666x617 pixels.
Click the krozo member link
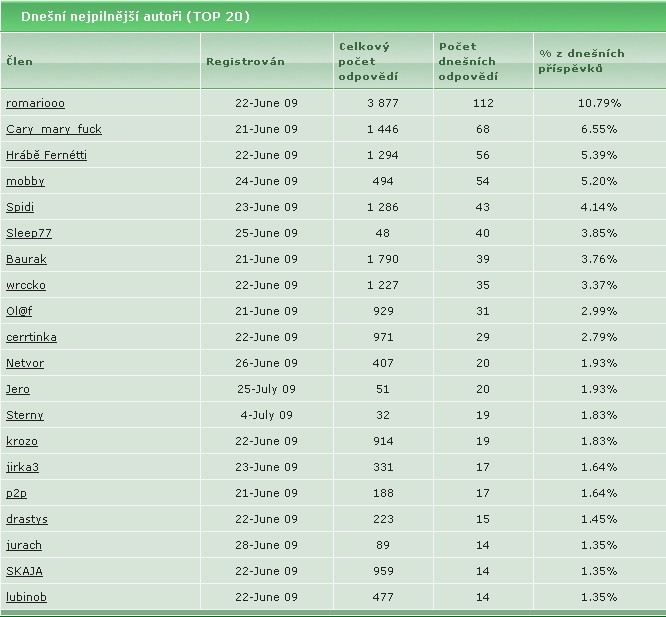pyautogui.click(x=22, y=441)
